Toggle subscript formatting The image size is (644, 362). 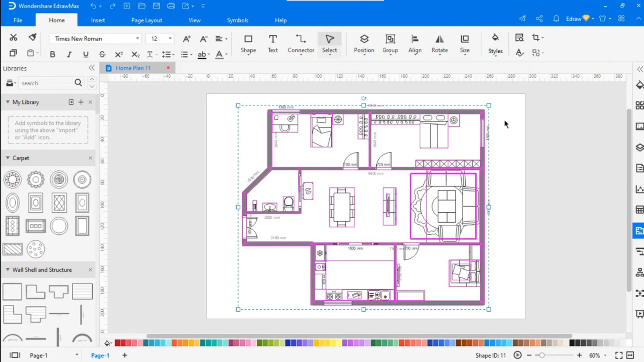coord(135,54)
